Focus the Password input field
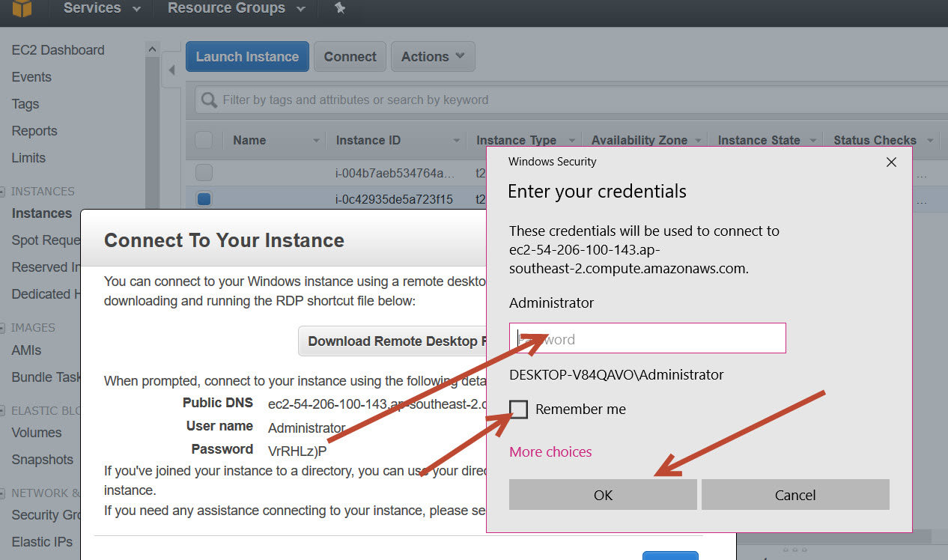Screen dimensions: 948x560 coord(647,339)
